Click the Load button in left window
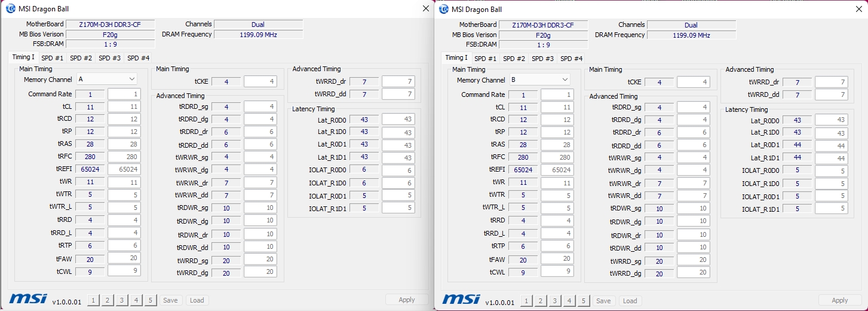Viewport: 868px width, 311px height. pyautogui.click(x=197, y=300)
